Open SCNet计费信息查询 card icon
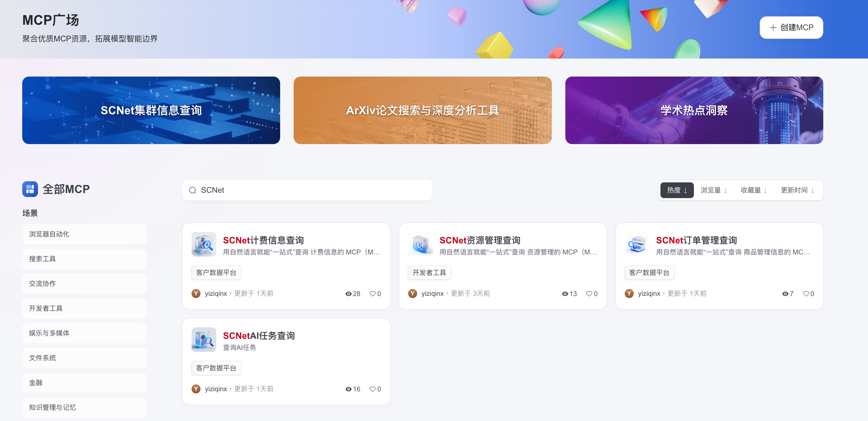 [204, 244]
